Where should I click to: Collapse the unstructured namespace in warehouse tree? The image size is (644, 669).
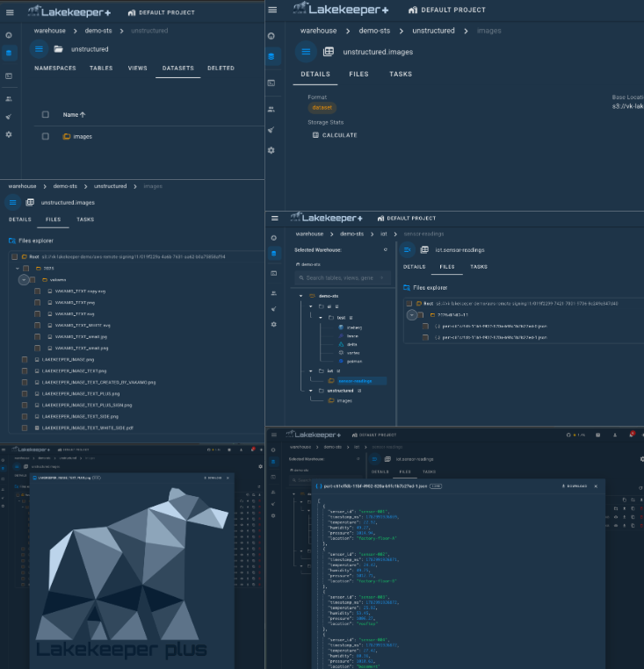click(311, 391)
